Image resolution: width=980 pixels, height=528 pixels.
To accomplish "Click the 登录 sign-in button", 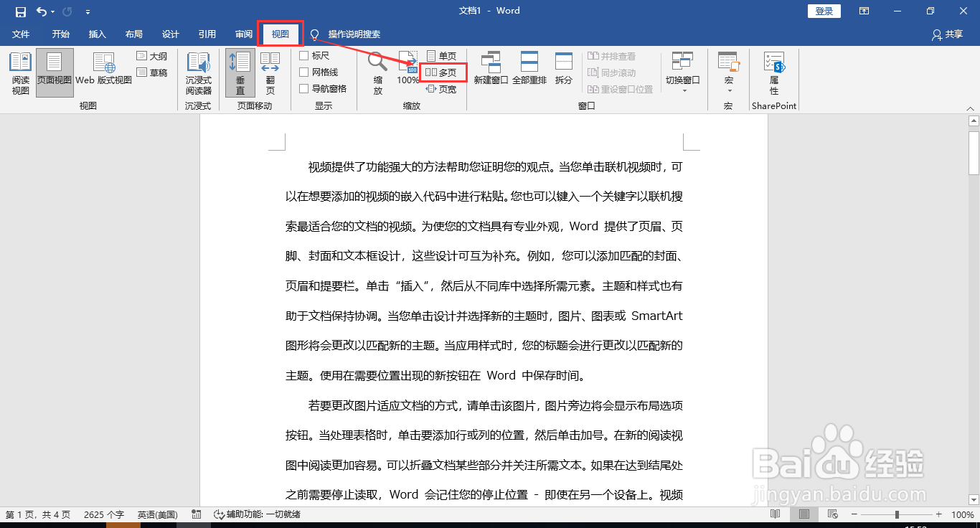I will tap(823, 11).
